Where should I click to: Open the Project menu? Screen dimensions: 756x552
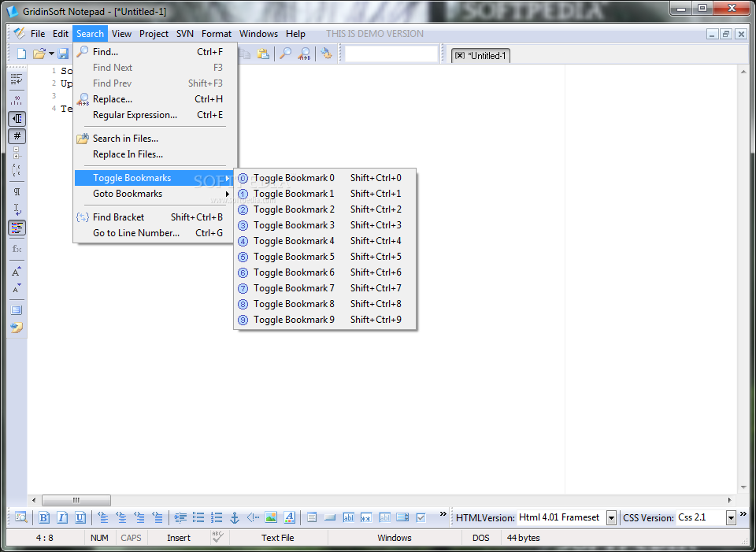154,34
